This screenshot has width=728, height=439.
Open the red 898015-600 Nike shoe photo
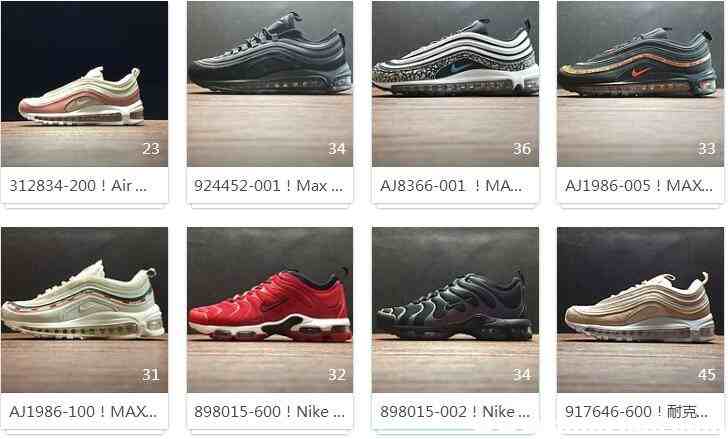click(x=270, y=310)
